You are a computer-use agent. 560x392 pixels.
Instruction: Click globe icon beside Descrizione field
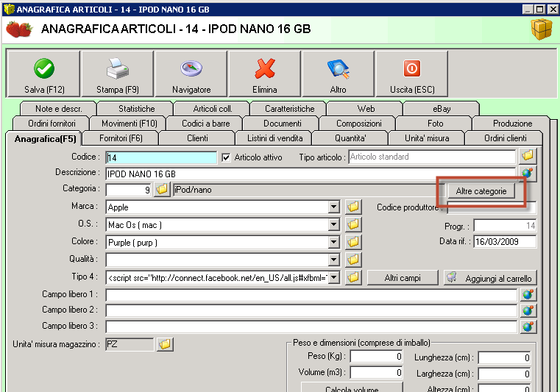tap(528, 173)
